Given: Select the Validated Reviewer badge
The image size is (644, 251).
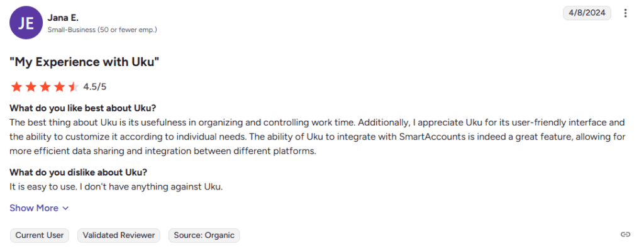Looking at the screenshot, I should pyautogui.click(x=119, y=235).
